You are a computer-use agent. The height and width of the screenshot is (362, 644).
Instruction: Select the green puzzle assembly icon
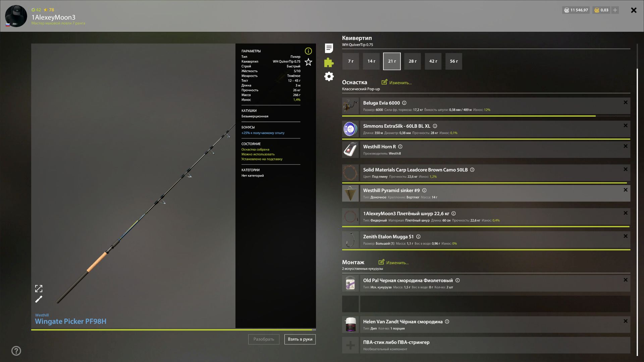(329, 62)
